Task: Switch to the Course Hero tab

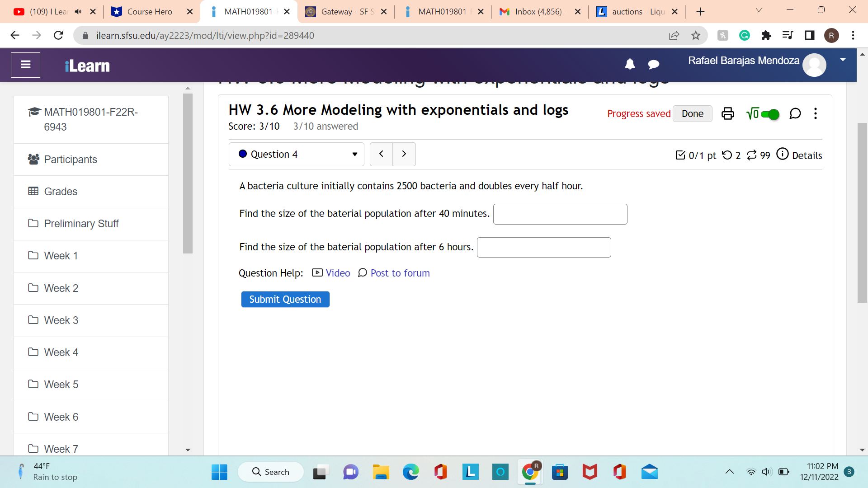Action: click(150, 12)
